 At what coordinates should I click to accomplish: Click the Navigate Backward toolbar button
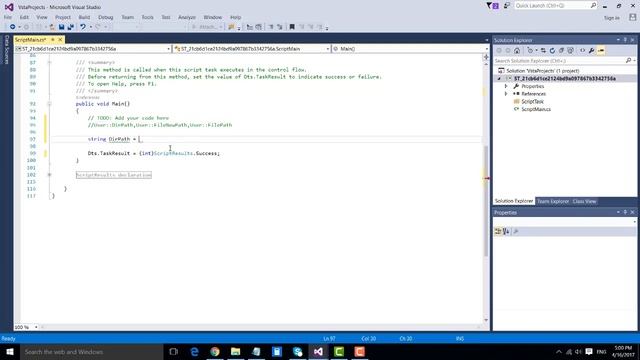click(x=12, y=27)
